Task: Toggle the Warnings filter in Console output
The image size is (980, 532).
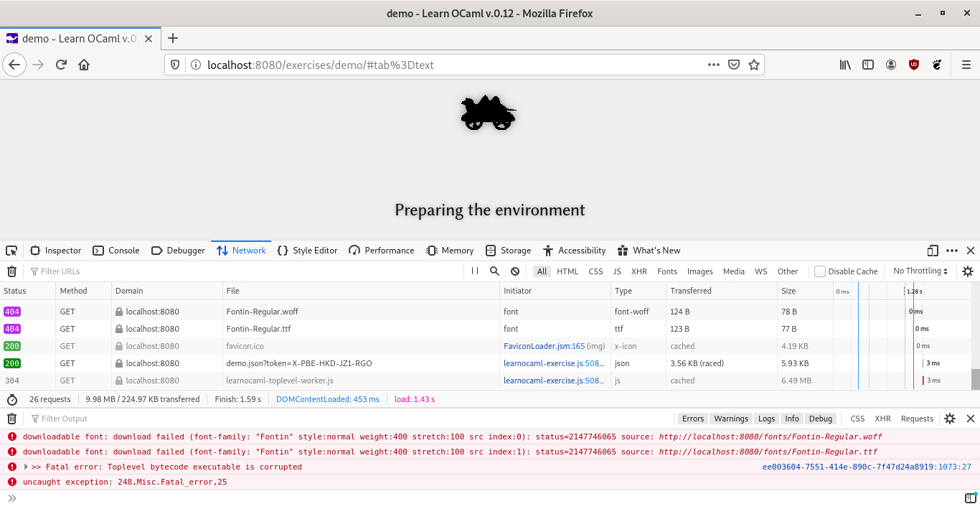Action: [731, 419]
